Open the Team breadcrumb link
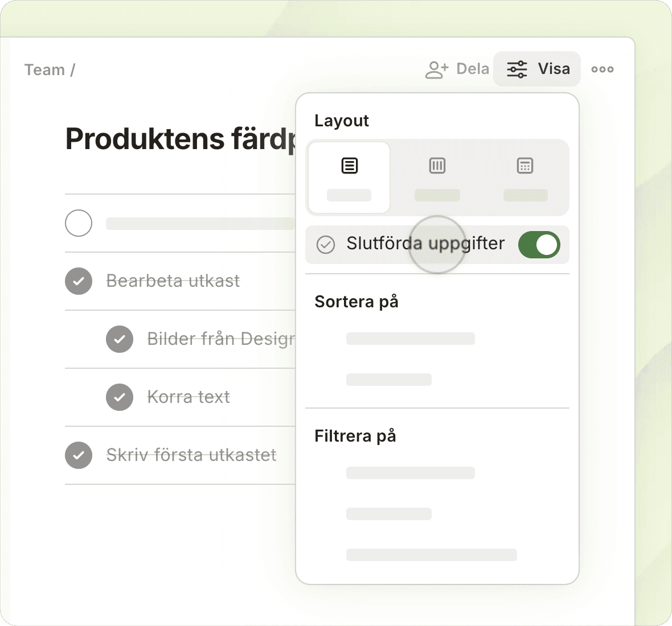This screenshot has height=626, width=672. [x=44, y=70]
